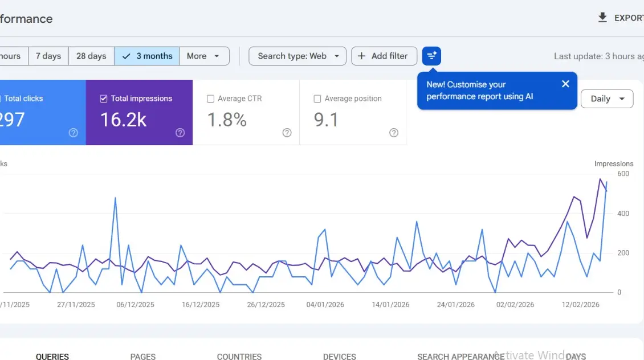
Task: Expand the More date range dropdown
Action: click(204, 56)
